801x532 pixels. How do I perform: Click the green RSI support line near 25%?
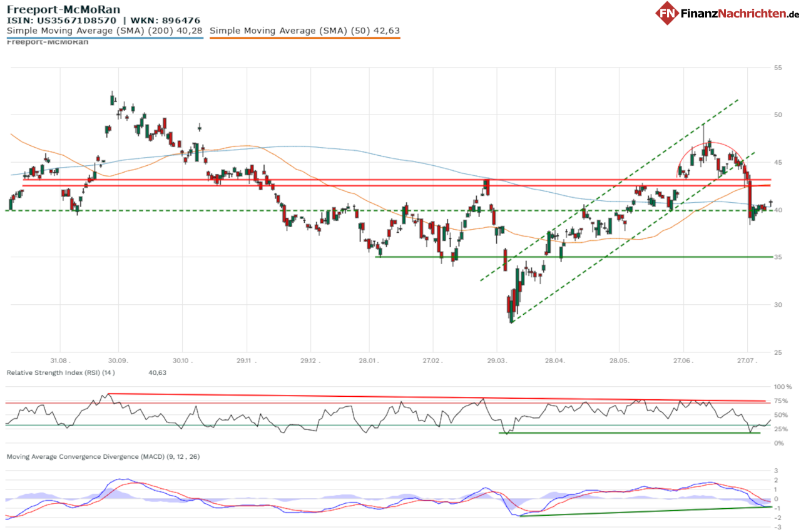(629, 432)
